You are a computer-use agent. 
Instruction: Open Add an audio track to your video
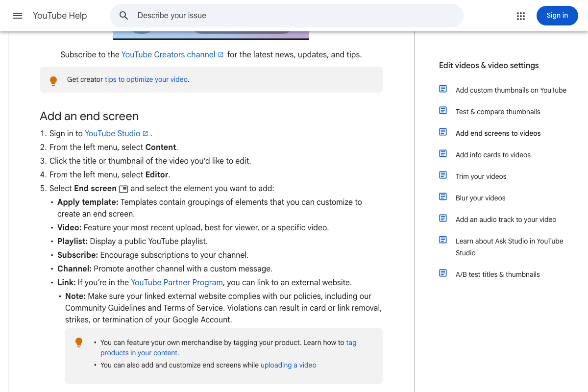[x=506, y=220]
